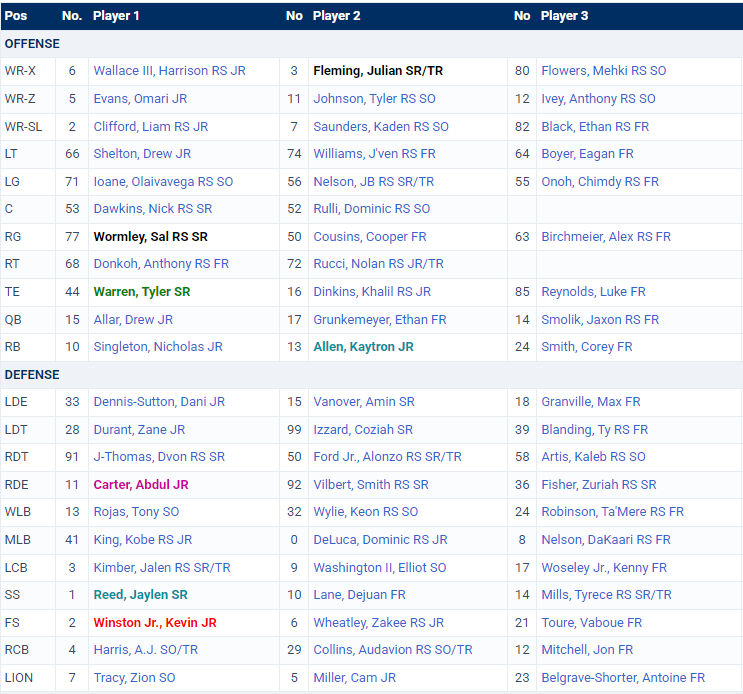Select Carter, Abdul JR at RDE
Image resolution: width=743 pixels, height=694 pixels.
pos(141,485)
